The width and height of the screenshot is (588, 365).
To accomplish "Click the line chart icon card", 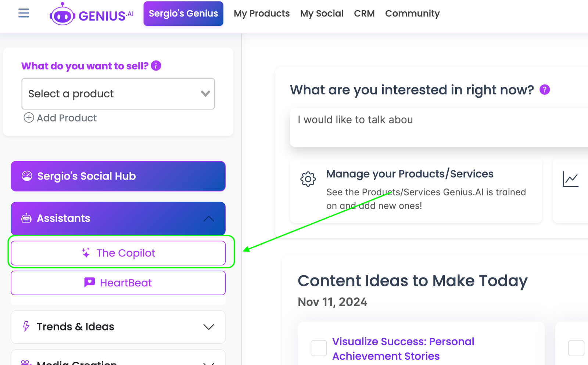I will click(x=570, y=179).
